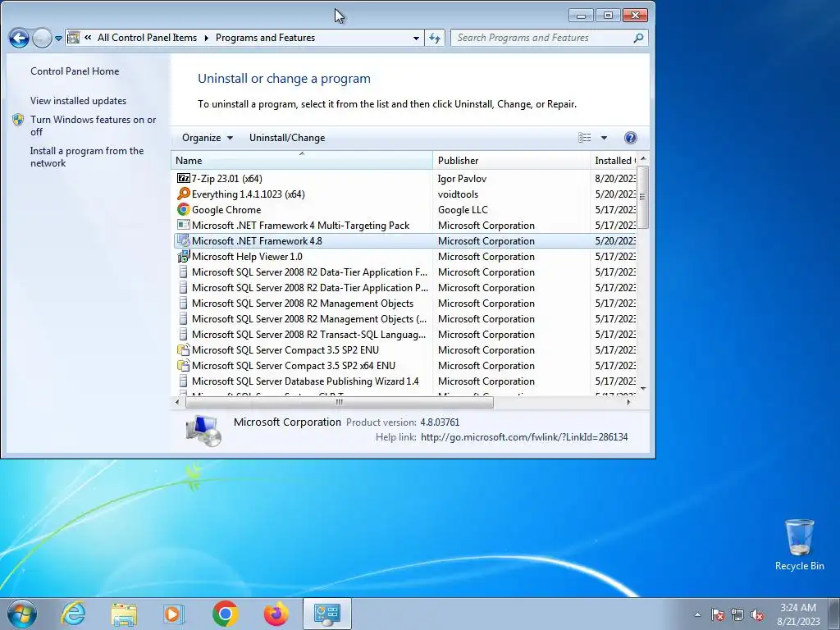Select SQL Server Compact 3.5 SP2 x64 ENU icon

tap(183, 365)
